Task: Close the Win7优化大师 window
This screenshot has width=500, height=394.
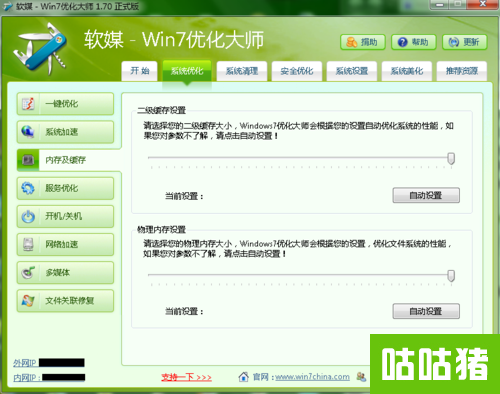Action: 482,4
